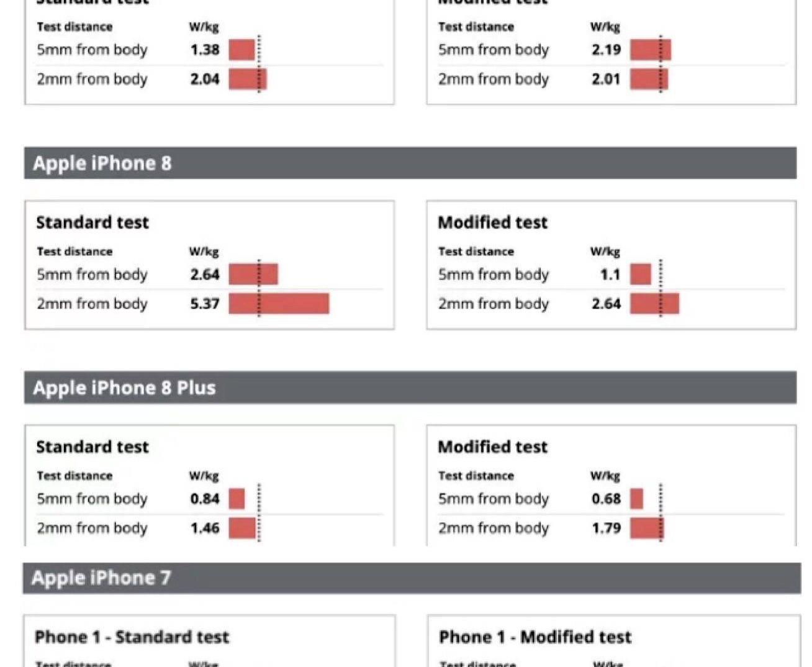Screen dimensions: 812x667
Task: Click the red bar beside 1.1
Action: click(640, 275)
